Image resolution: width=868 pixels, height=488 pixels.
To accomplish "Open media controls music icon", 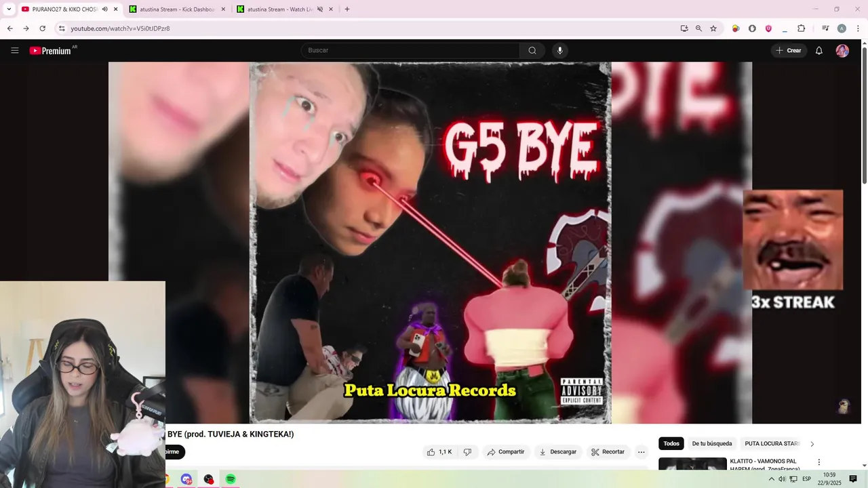I will pos(825,28).
